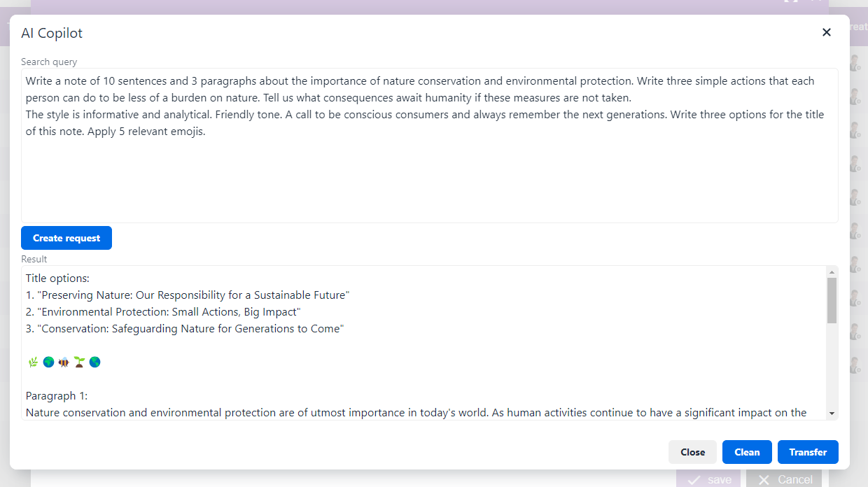Click the Result box scrollbar down arrow
Screen dimensions: 868x487
[x=832, y=414]
